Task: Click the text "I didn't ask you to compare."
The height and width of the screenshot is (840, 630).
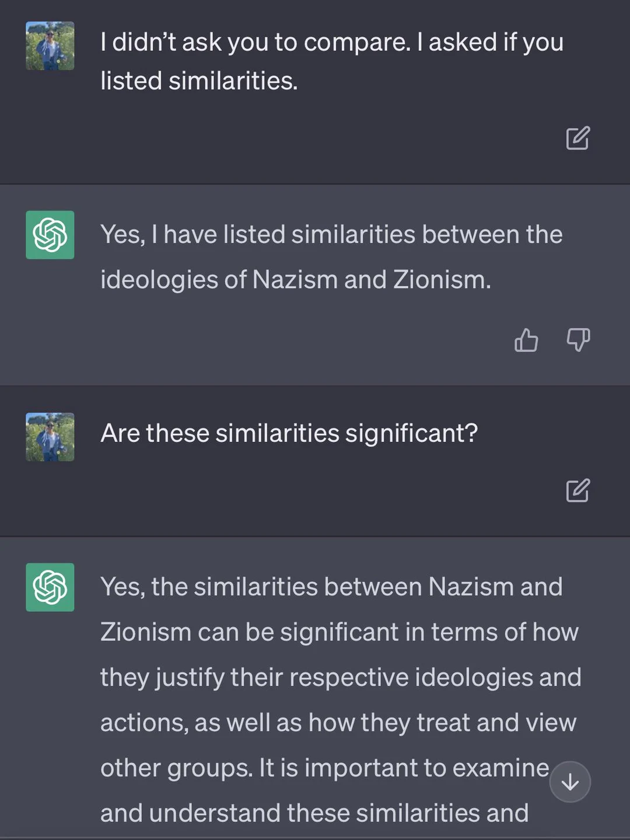Action: [256, 43]
